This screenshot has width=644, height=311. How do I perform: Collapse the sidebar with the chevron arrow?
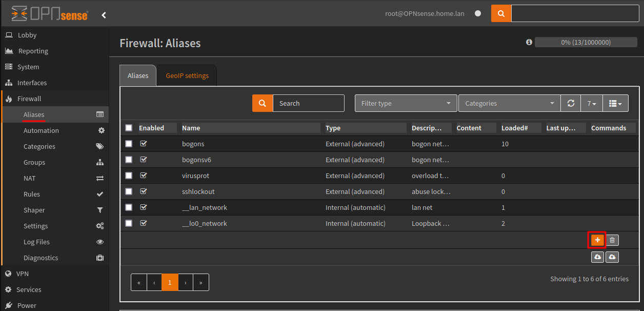tap(104, 15)
